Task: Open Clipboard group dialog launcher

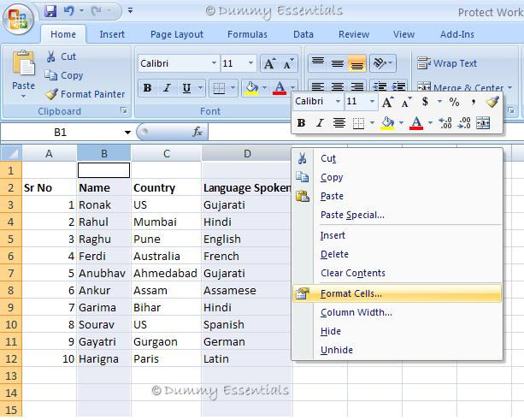Action: click(124, 110)
